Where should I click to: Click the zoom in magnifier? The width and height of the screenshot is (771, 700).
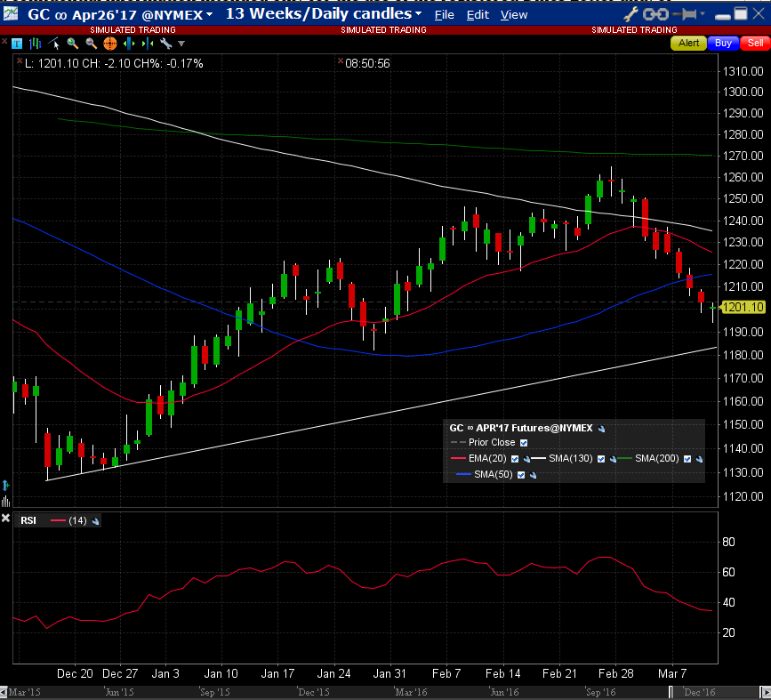pos(73,44)
